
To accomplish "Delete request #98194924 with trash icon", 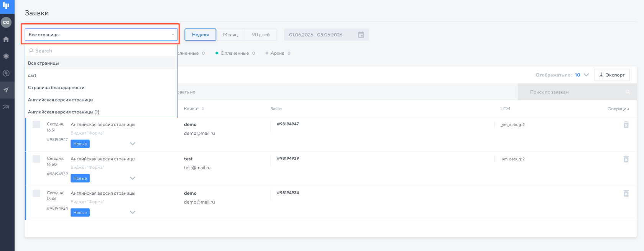I will pos(626,193).
